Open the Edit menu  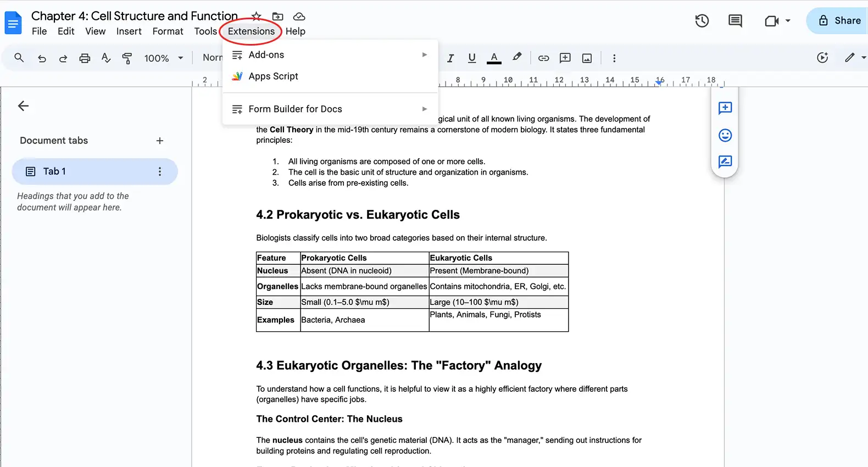(66, 31)
